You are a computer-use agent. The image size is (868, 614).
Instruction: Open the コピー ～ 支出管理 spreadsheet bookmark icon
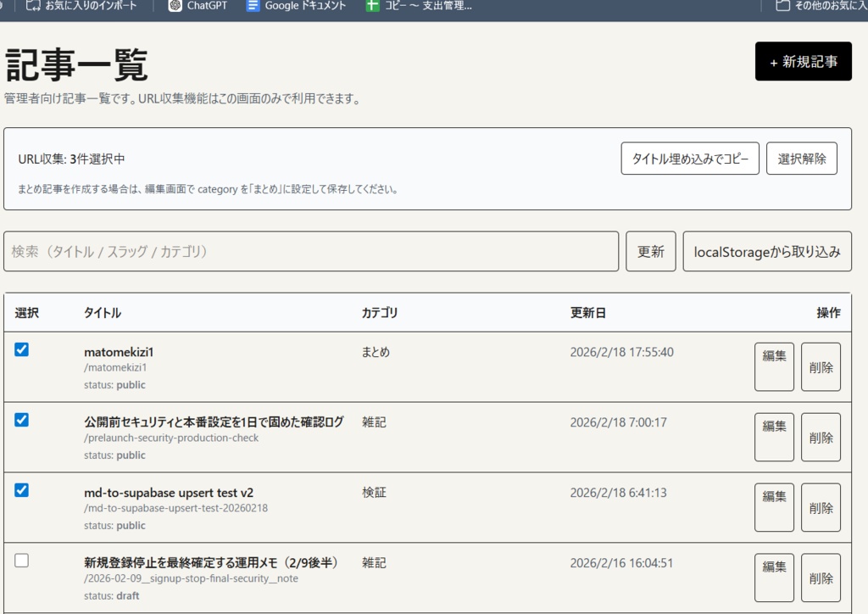(x=372, y=6)
